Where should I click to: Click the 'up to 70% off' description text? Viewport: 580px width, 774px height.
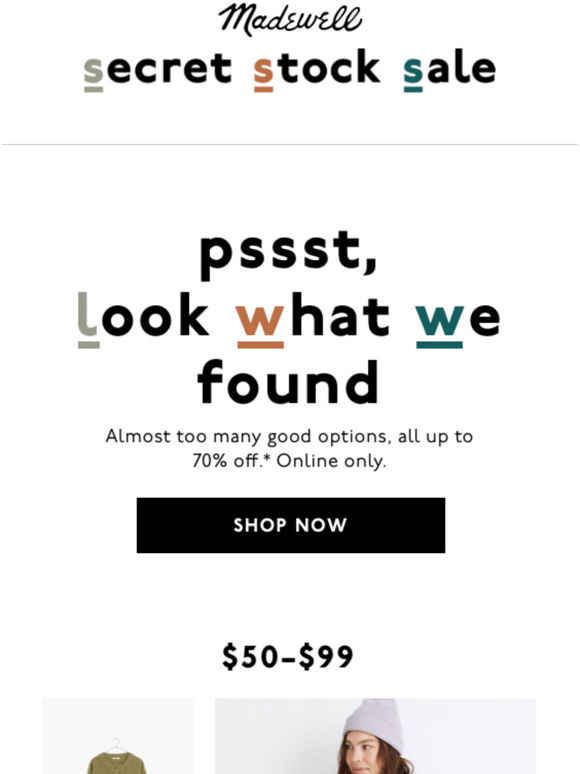tap(289, 449)
